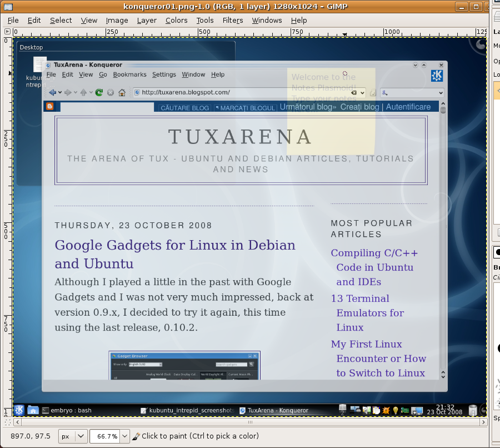Click the Creați blog link
Viewport: 500px width, 448px height.
click(x=359, y=107)
